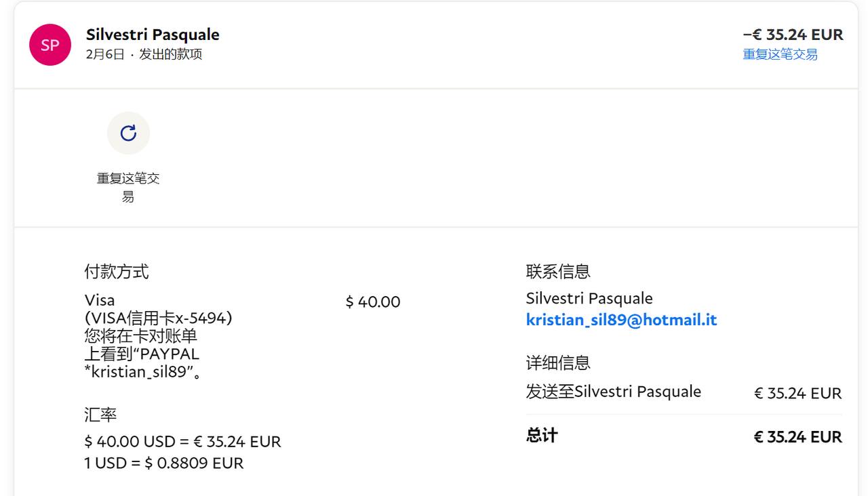Click the Silvestri Pasquale header name
The width and height of the screenshot is (868, 496).
coord(153,35)
